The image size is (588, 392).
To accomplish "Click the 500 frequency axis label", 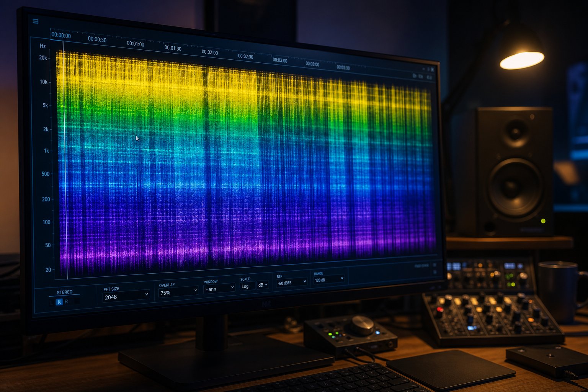I will [46, 174].
